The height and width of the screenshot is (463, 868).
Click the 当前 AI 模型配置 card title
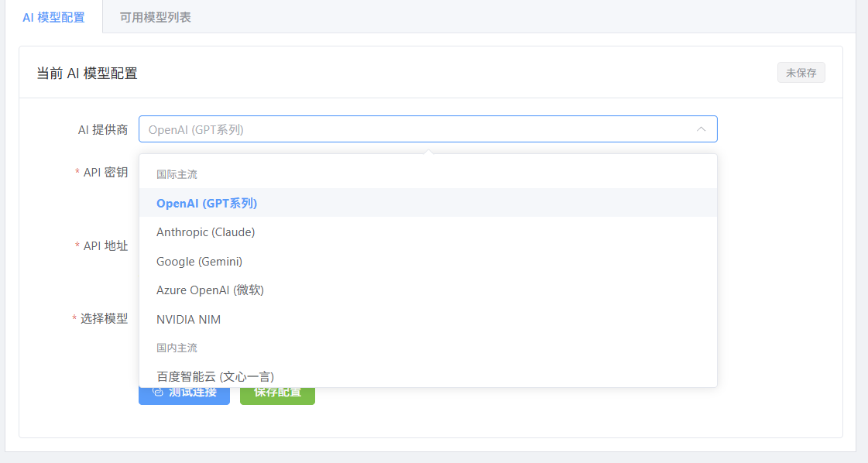[x=87, y=74]
